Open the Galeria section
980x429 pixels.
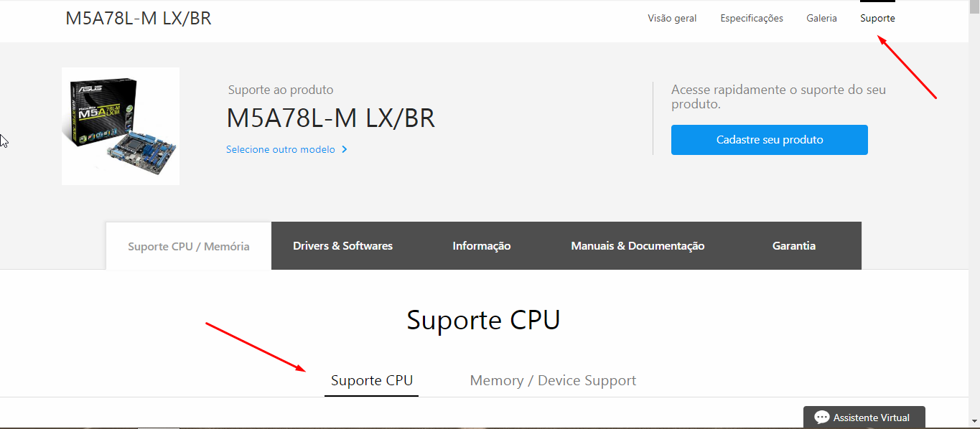point(821,19)
